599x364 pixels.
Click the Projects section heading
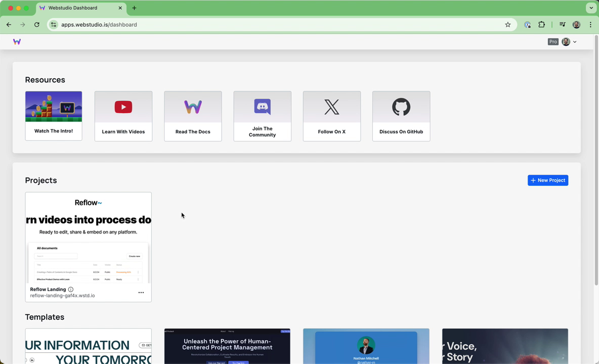pyautogui.click(x=41, y=180)
